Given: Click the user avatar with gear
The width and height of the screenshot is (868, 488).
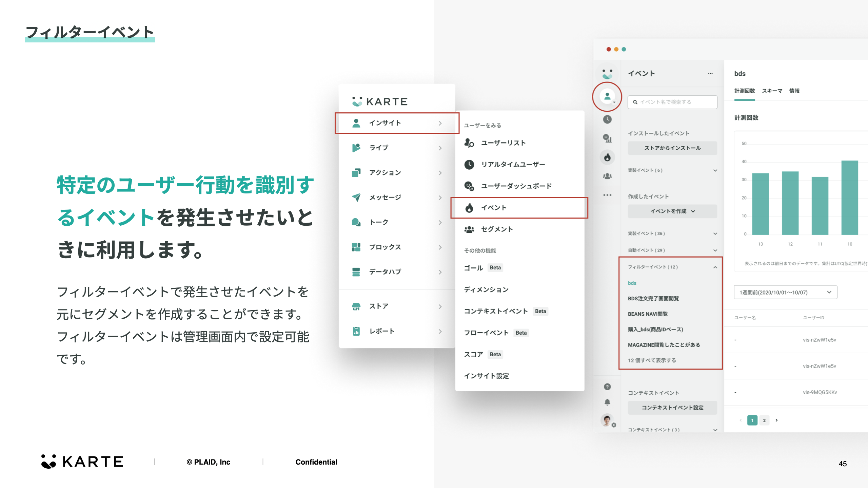Looking at the screenshot, I should point(608,421).
